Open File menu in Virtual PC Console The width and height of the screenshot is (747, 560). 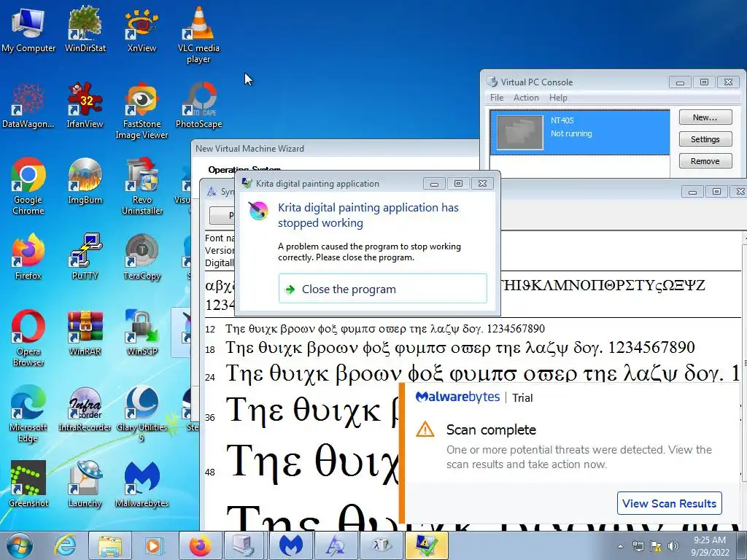496,98
